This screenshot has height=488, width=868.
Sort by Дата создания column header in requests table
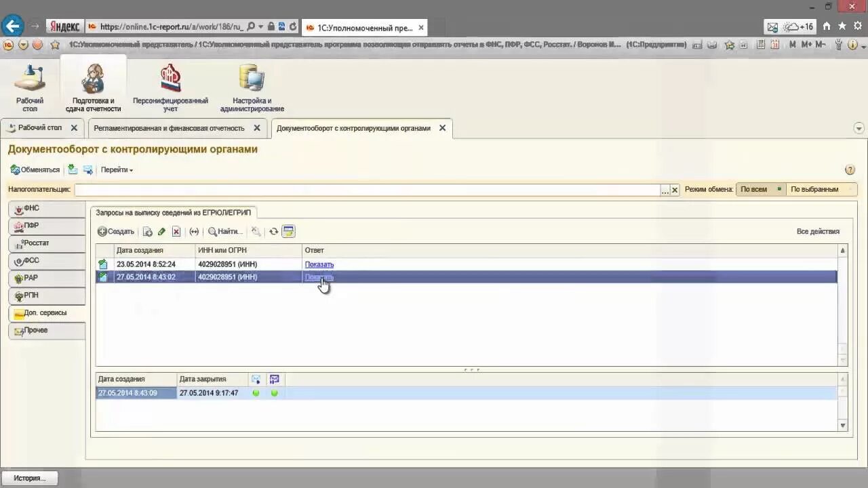tap(154, 250)
